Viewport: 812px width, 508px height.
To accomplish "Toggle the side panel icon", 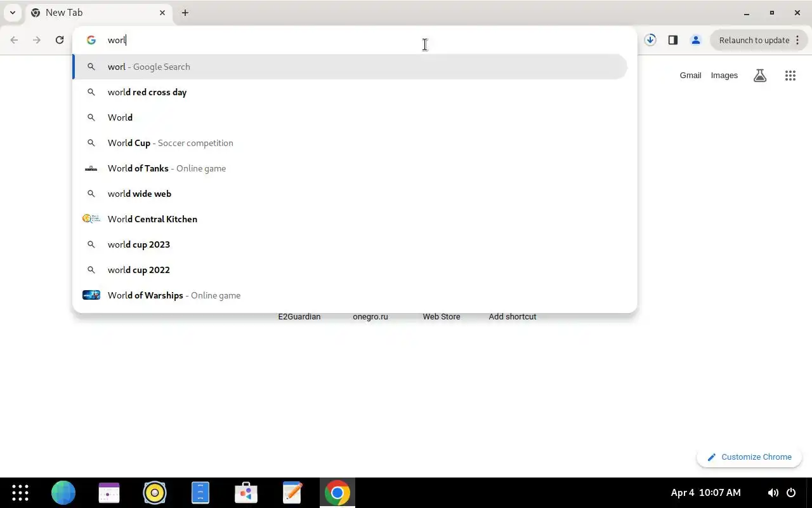I will pos(673,40).
